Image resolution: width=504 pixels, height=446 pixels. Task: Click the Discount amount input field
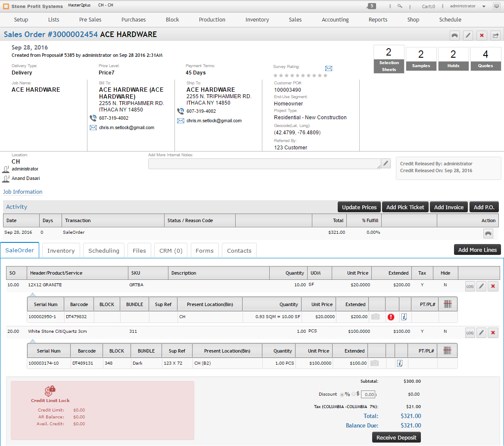click(368, 395)
